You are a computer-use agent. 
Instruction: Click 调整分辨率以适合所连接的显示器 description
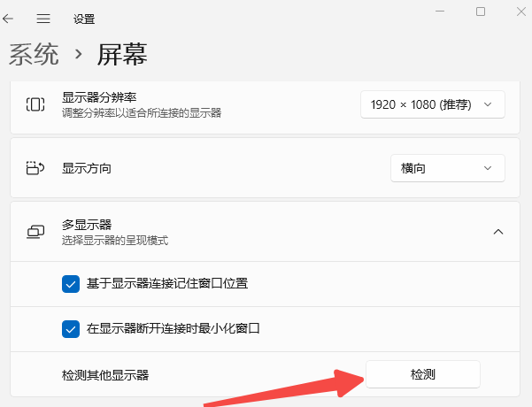[142, 113]
